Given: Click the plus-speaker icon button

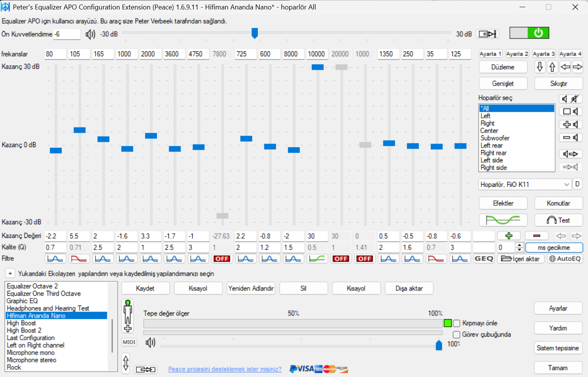Looking at the screenshot, I should [570, 124].
